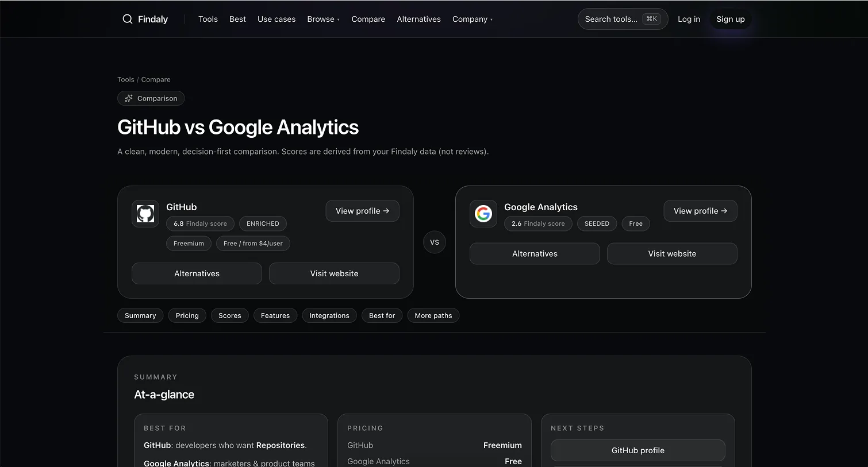Click the ⌘K shortcut badge in search
This screenshot has height=467, width=868.
[651, 19]
